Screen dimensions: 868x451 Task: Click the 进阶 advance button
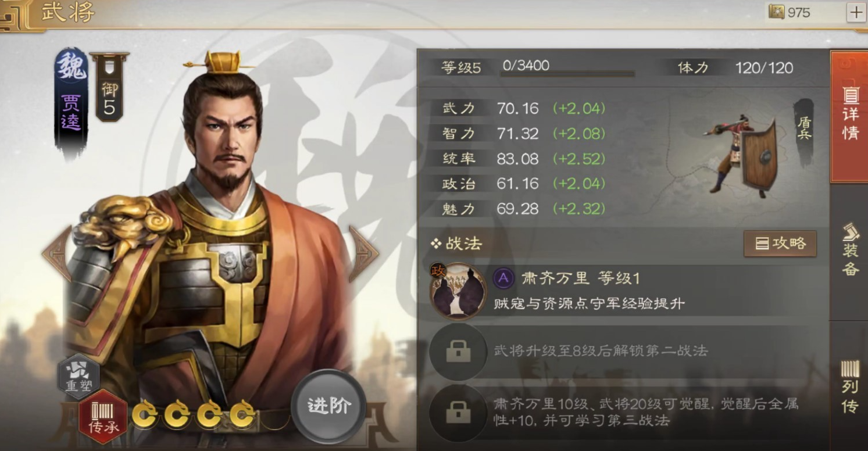click(x=329, y=406)
